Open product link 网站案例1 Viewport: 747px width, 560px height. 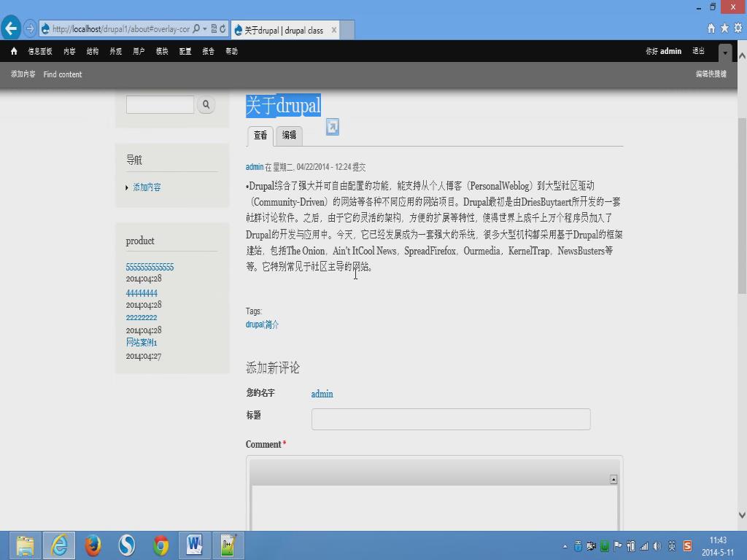142,343
